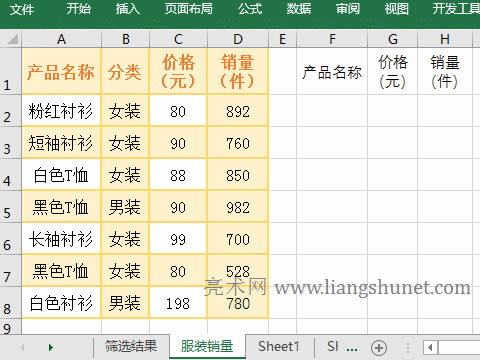The width and height of the screenshot is (480, 360).
Task: Select column A header
Action: 61,39
